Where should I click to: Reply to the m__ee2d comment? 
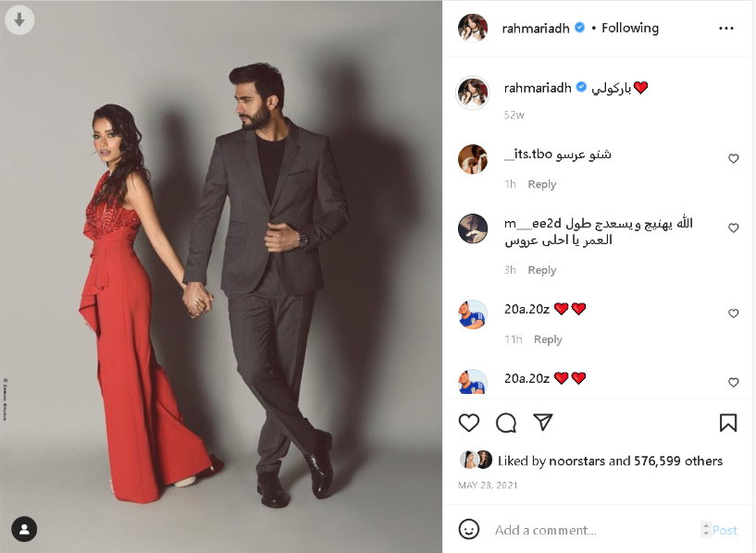[x=542, y=270]
